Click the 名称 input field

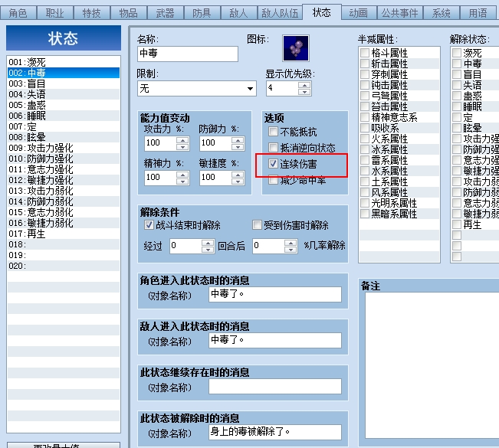tap(188, 54)
